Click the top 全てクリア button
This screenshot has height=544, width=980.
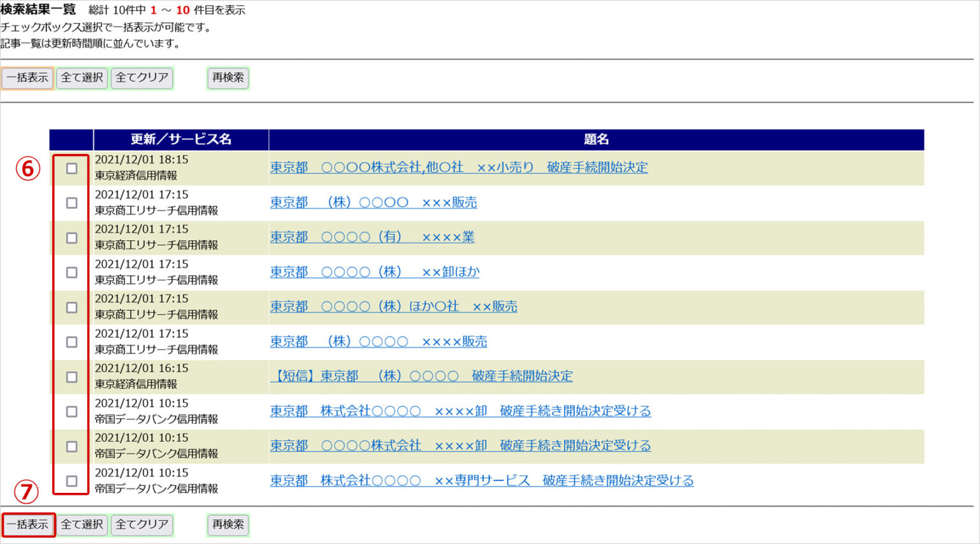142,78
